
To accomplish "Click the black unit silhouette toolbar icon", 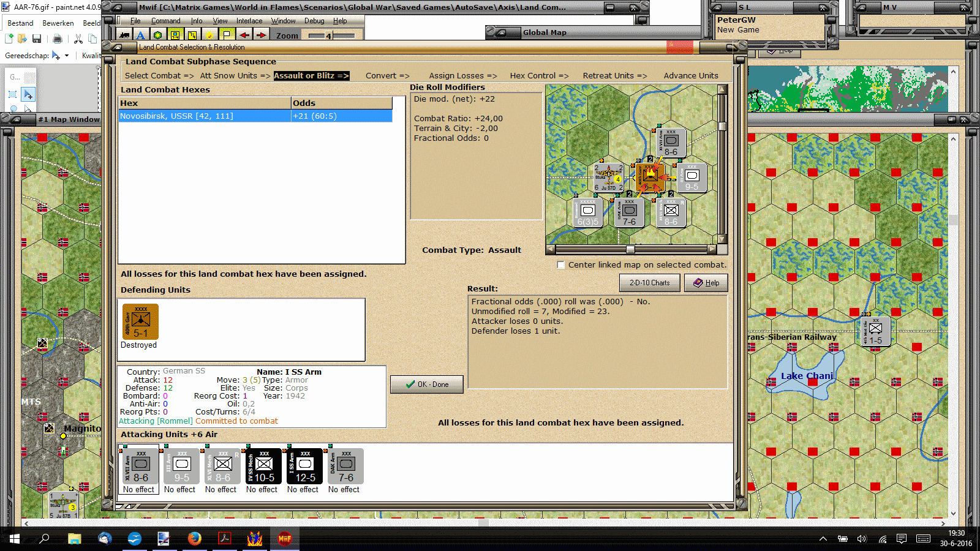I will coord(126,35).
